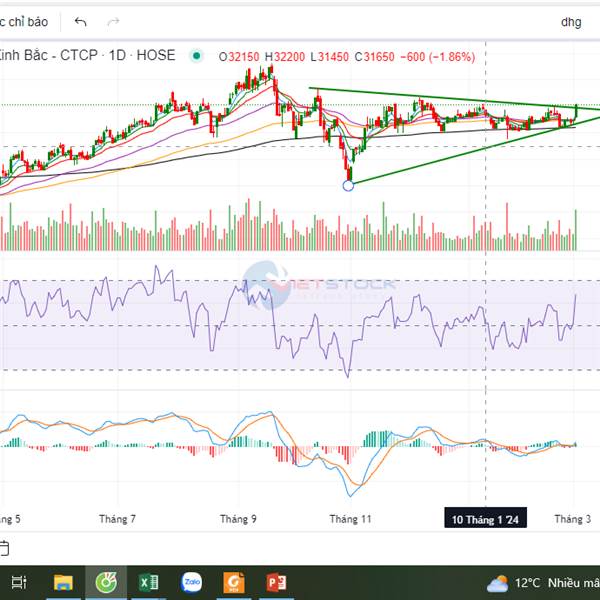The image size is (600, 600).
Task: Open the 12°C weather widget
Action: click(543, 583)
